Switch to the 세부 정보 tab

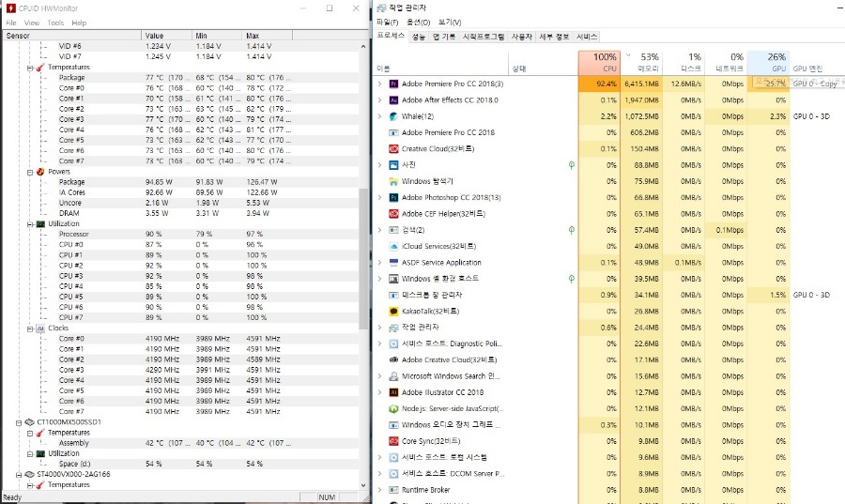click(554, 37)
